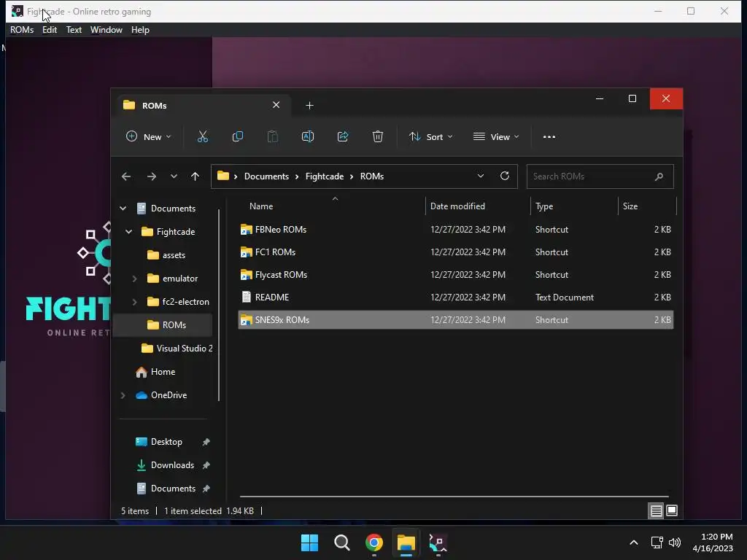Open clock and date in taskbar
This screenshot has width=747, height=560.
(713, 542)
